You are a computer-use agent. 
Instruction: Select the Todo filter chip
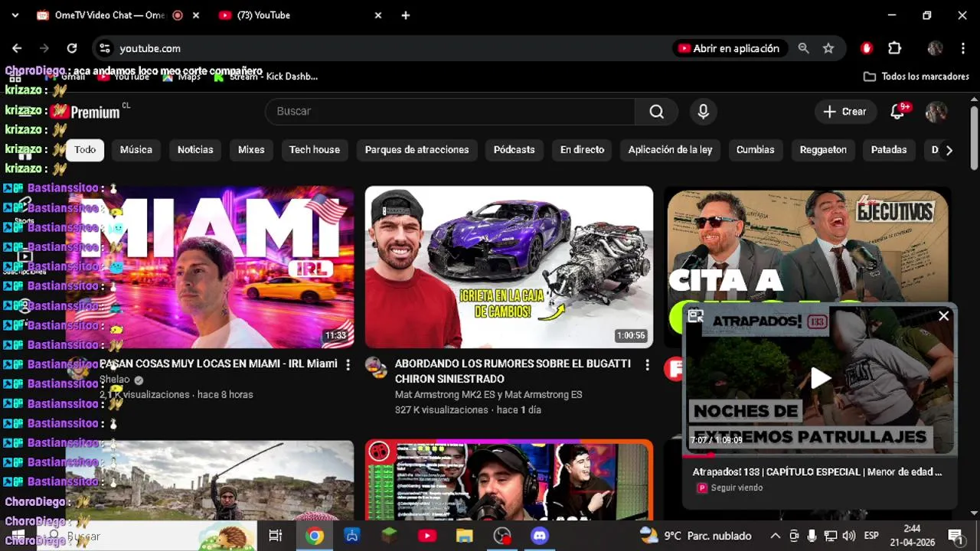(x=85, y=150)
